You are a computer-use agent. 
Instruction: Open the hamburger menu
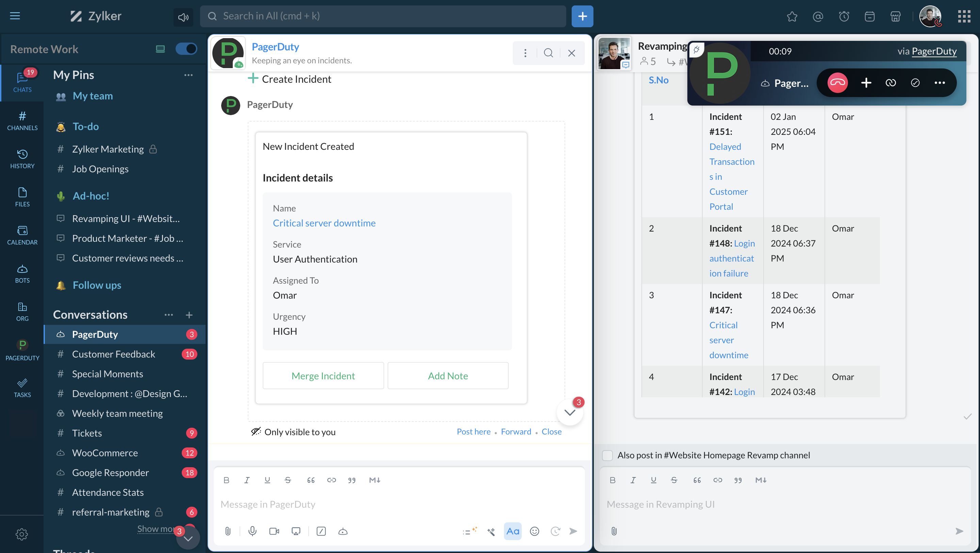pos(15,16)
